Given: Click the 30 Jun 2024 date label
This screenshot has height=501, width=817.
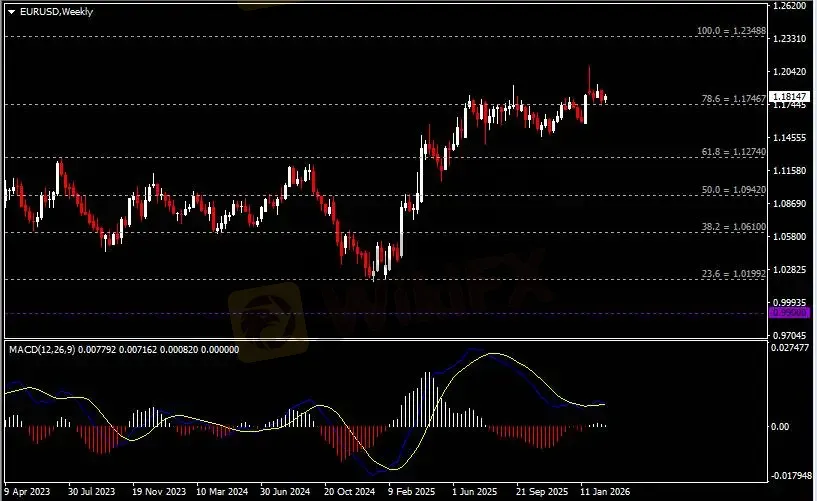Looking at the screenshot, I should pyautogui.click(x=285, y=491).
